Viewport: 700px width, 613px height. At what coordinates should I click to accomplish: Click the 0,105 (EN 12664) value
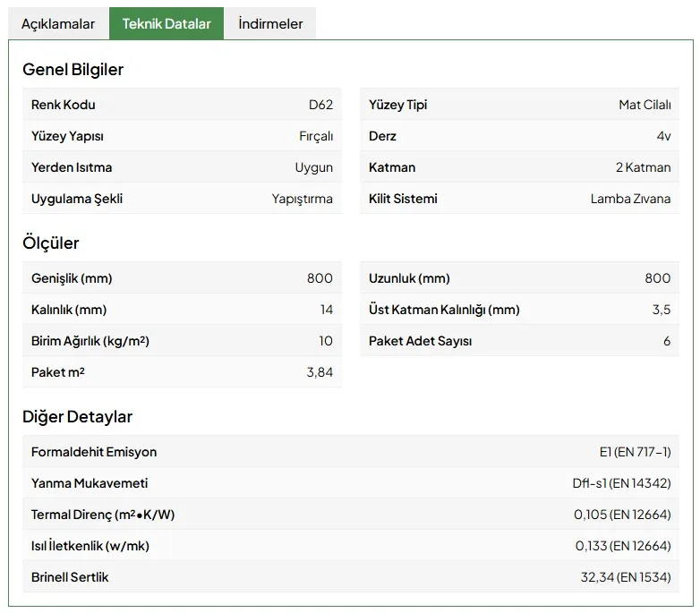coord(622,515)
